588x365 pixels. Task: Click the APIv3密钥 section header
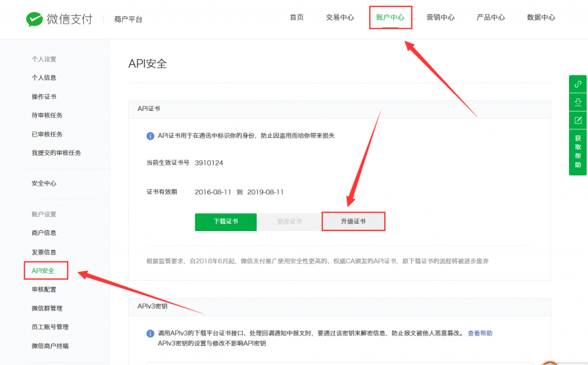pyautogui.click(x=152, y=306)
